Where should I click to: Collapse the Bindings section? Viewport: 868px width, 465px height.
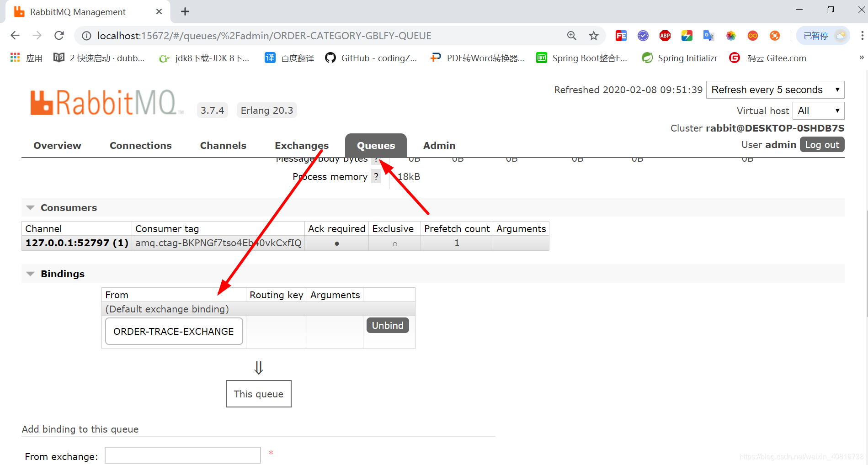point(63,274)
